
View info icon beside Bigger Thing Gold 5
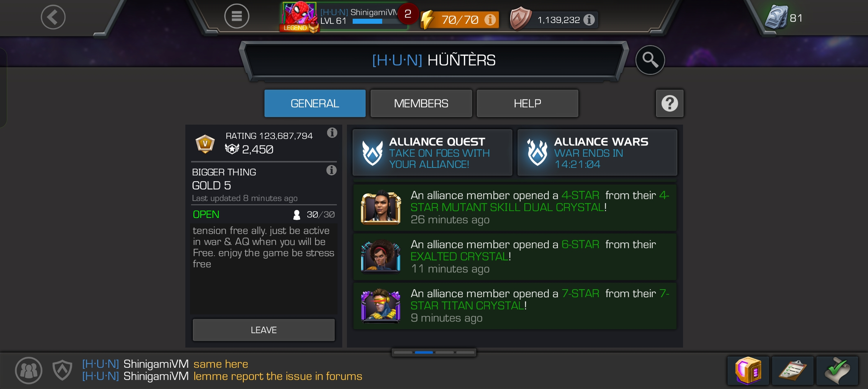[331, 170]
